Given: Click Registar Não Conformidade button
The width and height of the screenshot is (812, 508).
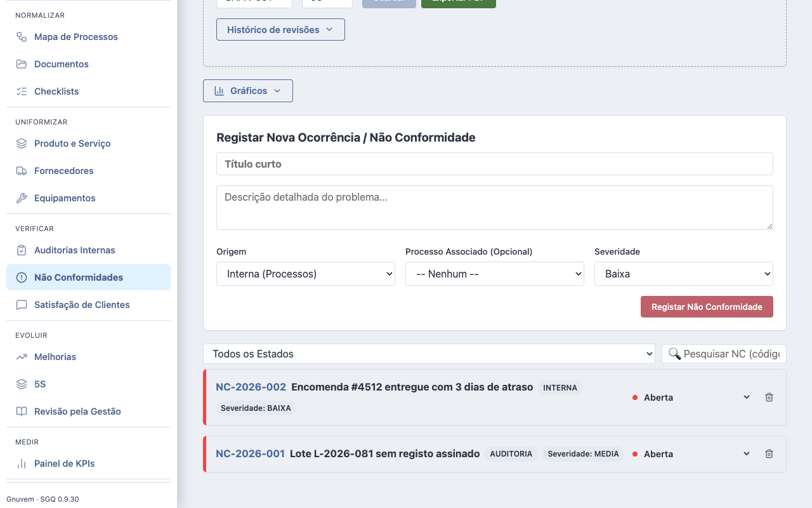Looking at the screenshot, I should [707, 307].
